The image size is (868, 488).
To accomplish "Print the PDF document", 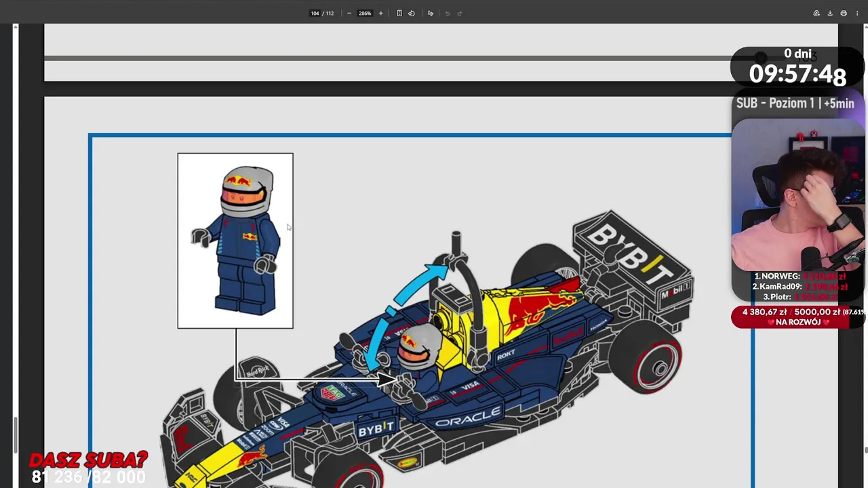I will (844, 13).
